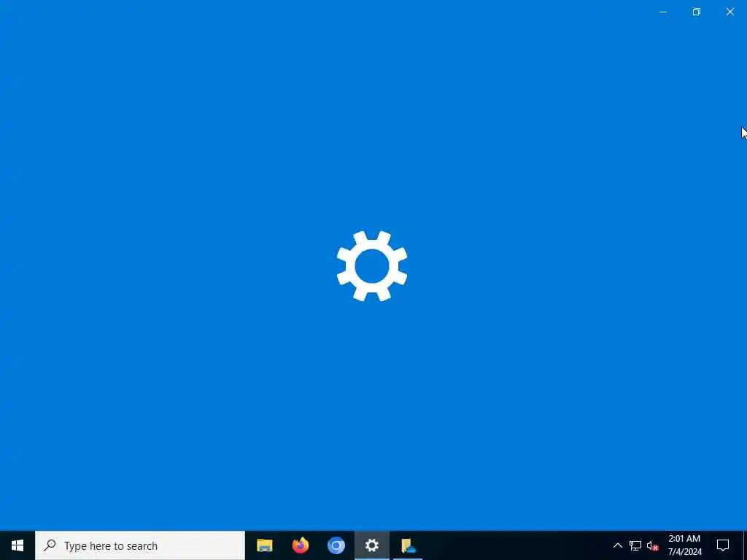Image resolution: width=747 pixels, height=560 pixels.
Task: Open File Explorer from the taskbar
Action: pos(264,545)
